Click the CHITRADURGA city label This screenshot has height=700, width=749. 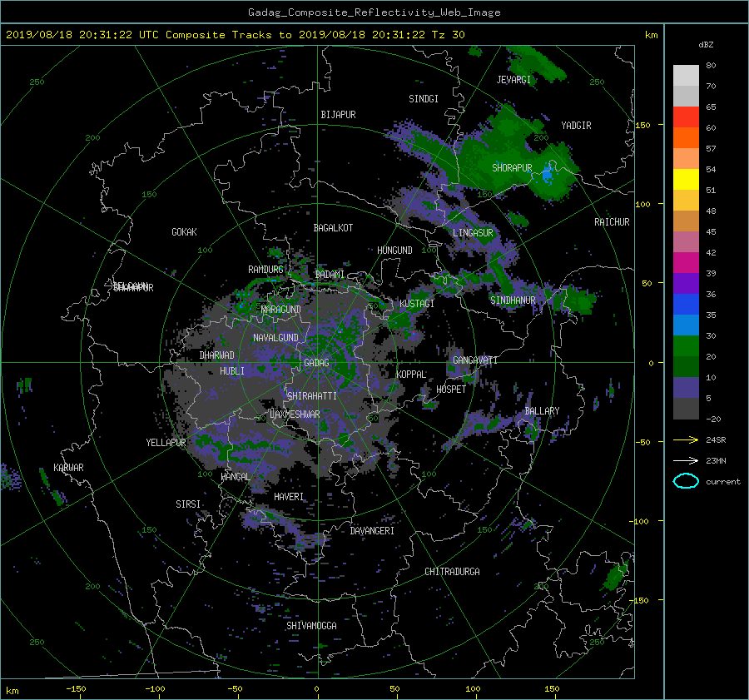coord(453,572)
